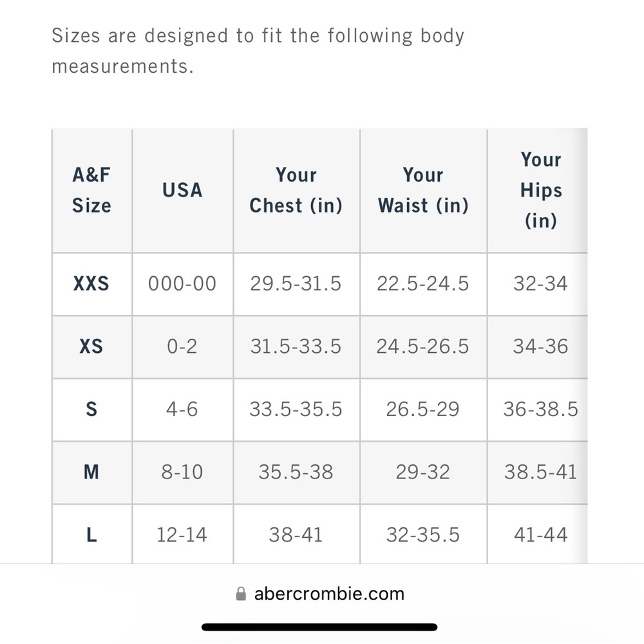Screen dimensions: 644x644
Task: Tap the home indicator bar
Action: (319, 627)
